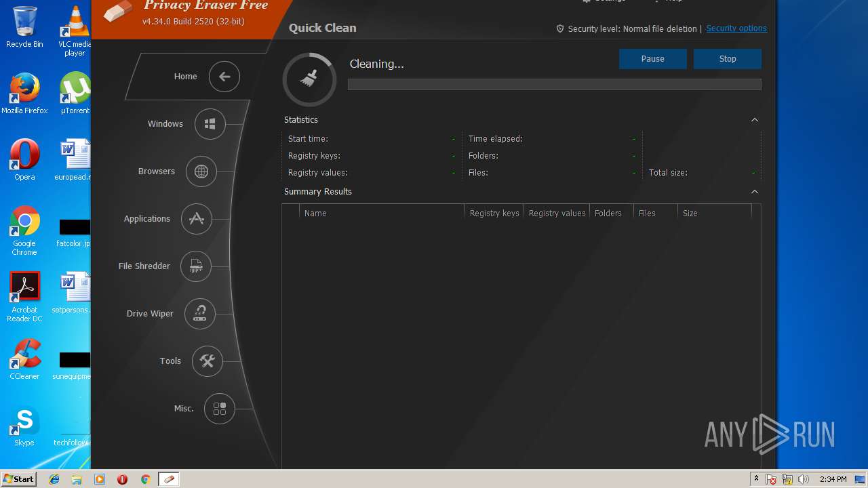Open the Google Chrome desktop icon
This screenshot has height=488, width=868.
pos(24,230)
